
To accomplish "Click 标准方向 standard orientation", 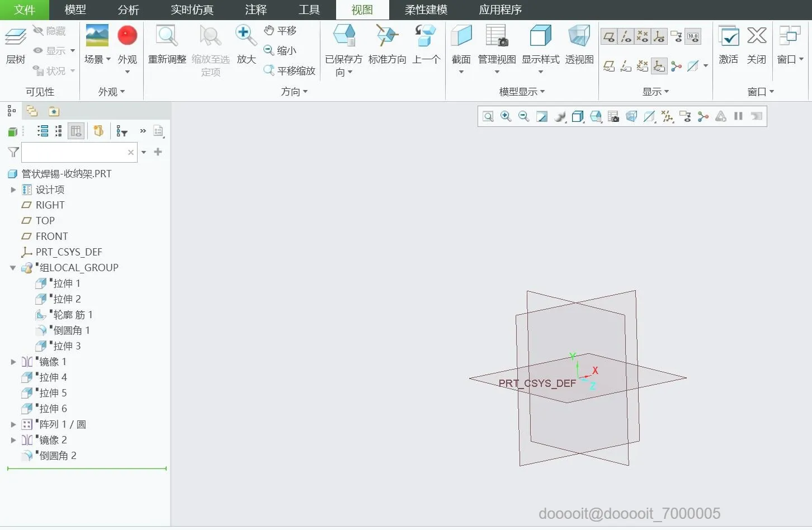I will [x=387, y=45].
